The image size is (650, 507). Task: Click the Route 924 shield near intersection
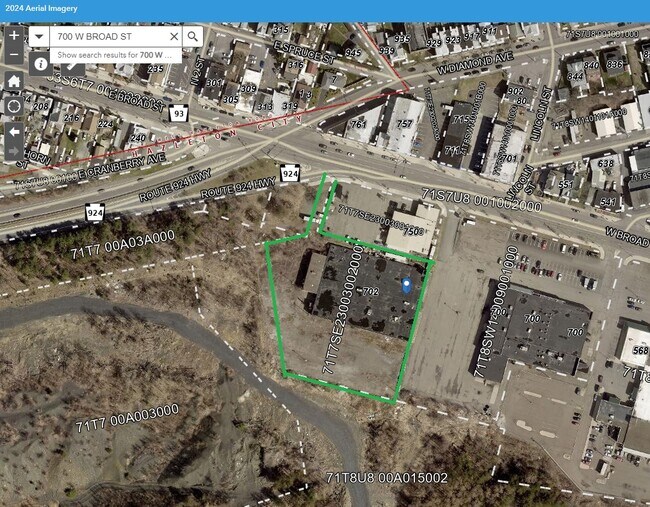click(289, 174)
